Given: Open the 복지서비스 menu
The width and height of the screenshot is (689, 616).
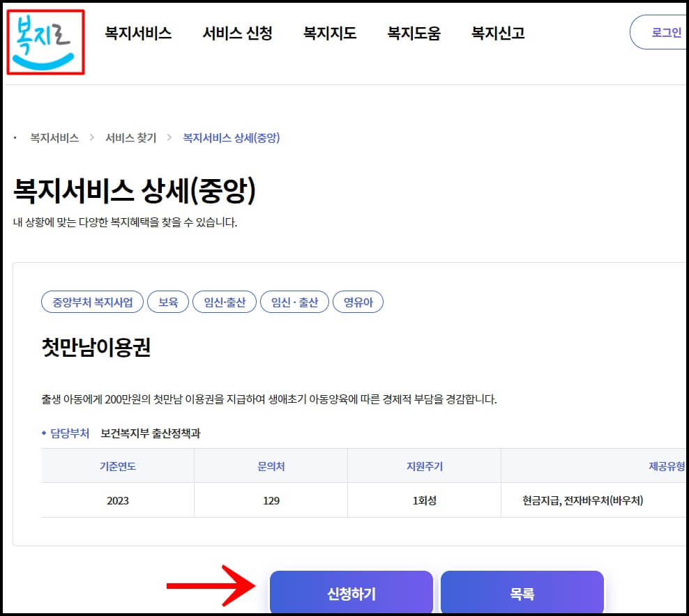Looking at the screenshot, I should click(137, 32).
